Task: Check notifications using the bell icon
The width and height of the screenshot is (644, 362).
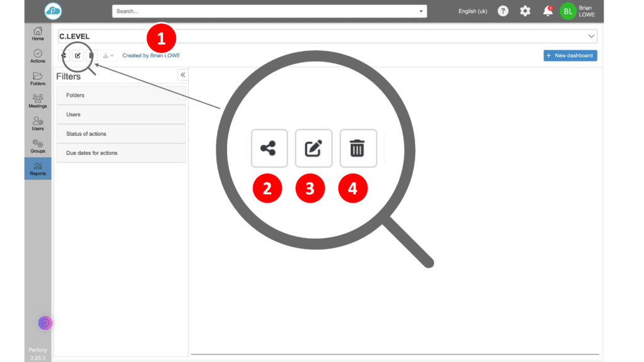Action: [x=547, y=11]
